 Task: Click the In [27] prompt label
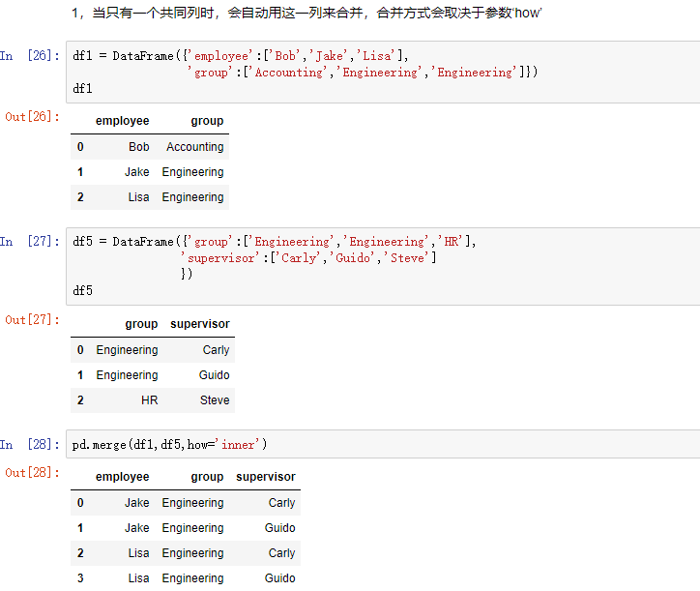(x=30, y=242)
